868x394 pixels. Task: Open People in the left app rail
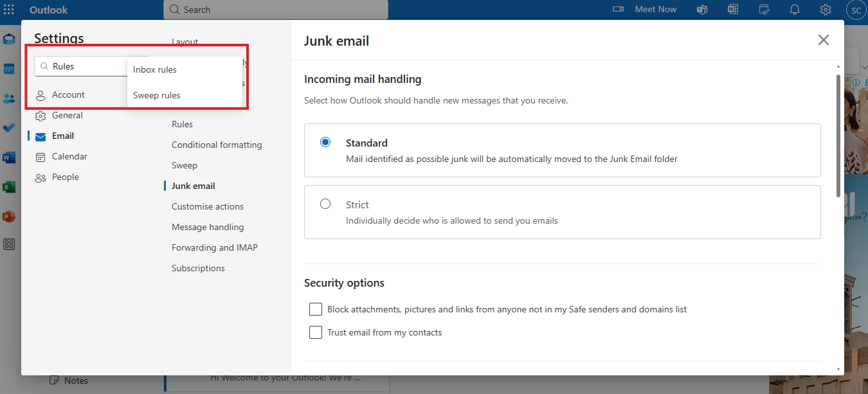(x=9, y=98)
